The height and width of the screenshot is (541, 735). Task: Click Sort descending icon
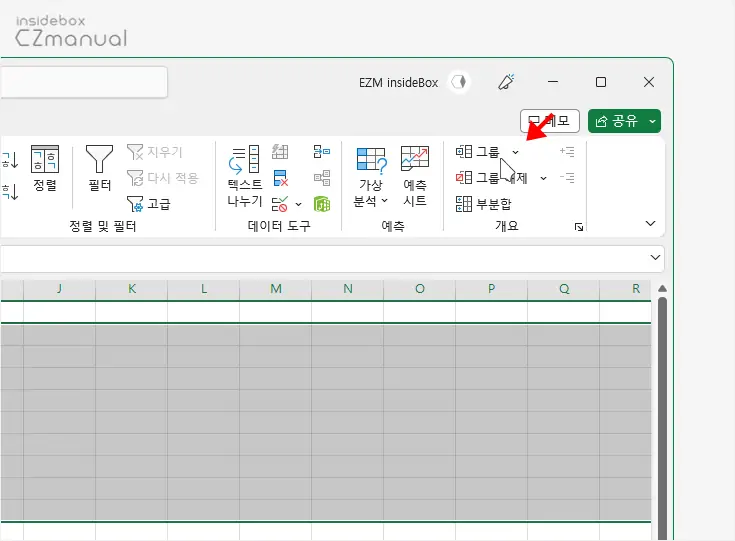pos(9,191)
